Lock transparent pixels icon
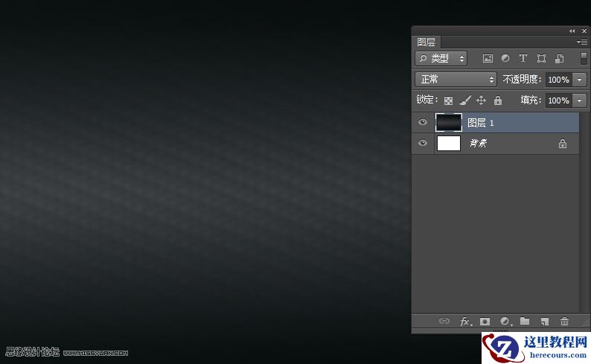The image size is (591, 364). (448, 100)
